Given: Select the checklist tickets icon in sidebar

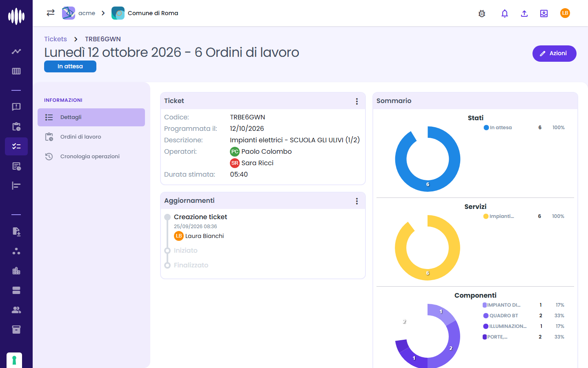Looking at the screenshot, I should (x=16, y=146).
